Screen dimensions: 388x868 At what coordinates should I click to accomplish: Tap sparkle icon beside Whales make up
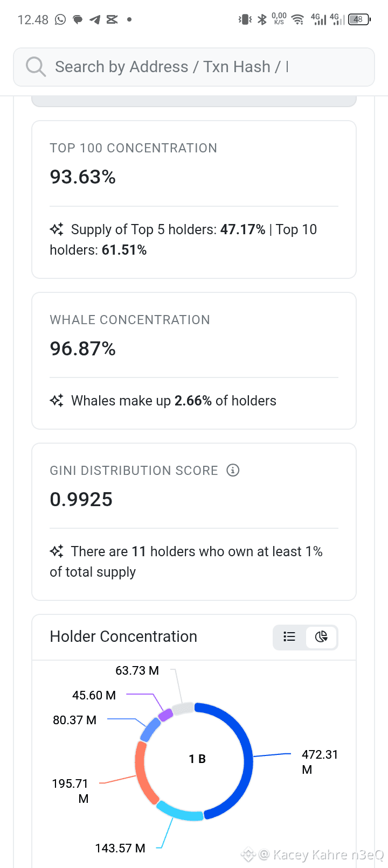click(57, 401)
